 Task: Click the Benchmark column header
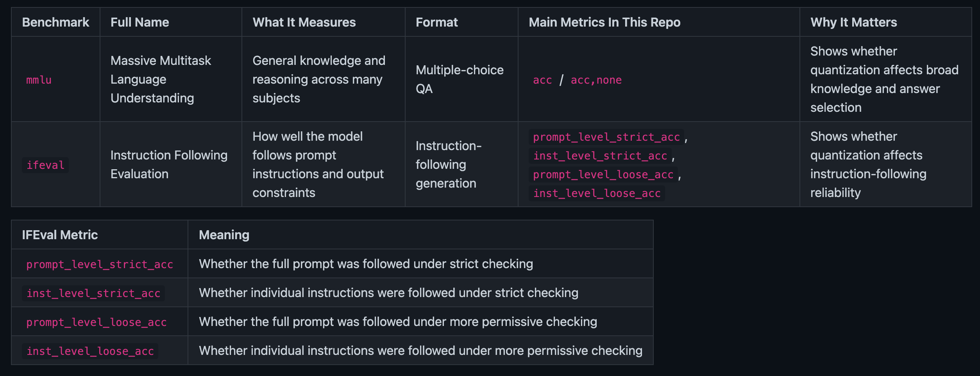[x=55, y=22]
